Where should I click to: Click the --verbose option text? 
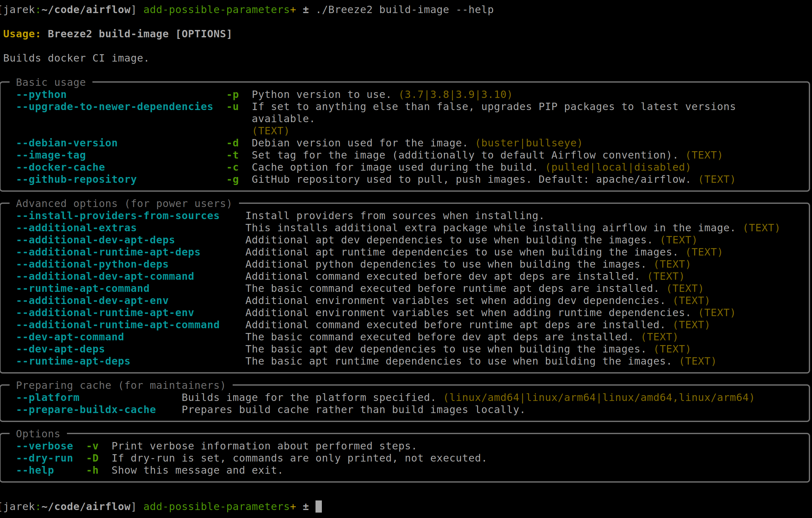(45, 446)
